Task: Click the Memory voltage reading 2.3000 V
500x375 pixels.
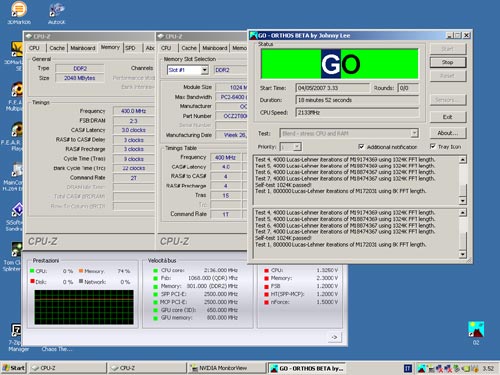Action: point(327,278)
